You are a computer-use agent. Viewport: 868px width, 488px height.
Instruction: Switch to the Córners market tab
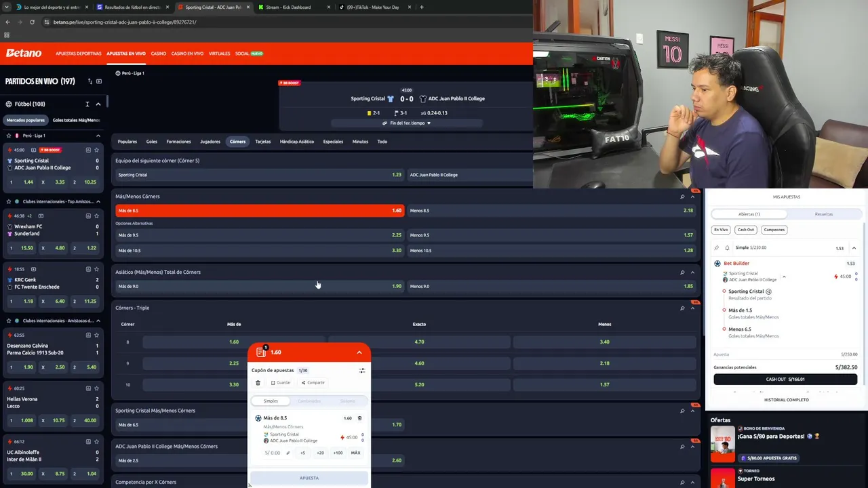coord(237,142)
